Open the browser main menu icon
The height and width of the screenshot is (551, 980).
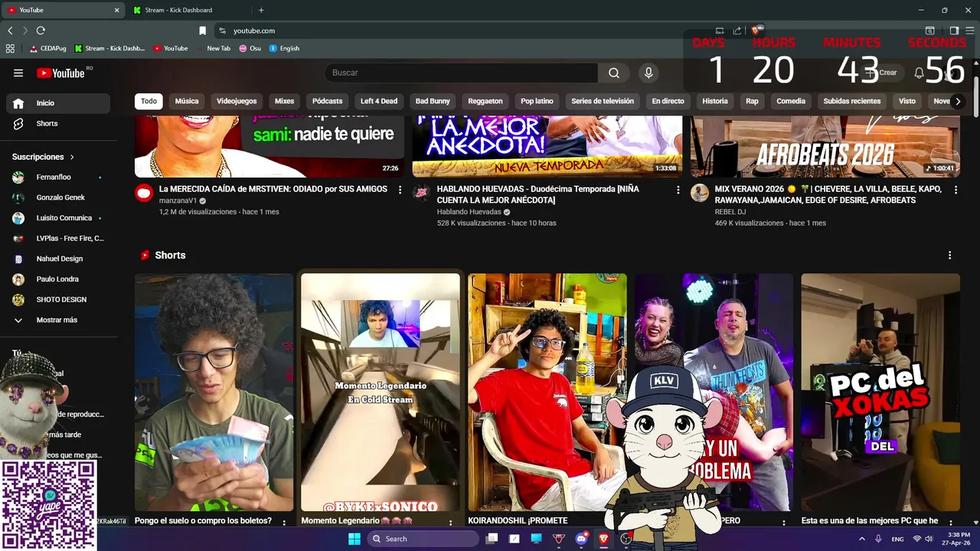pyautogui.click(x=969, y=31)
